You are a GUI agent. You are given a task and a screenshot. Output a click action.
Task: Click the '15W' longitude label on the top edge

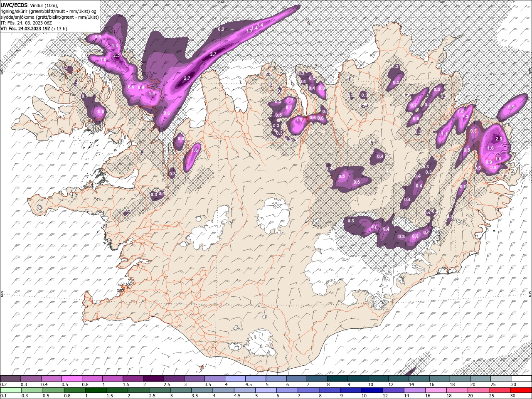pyautogui.click(x=439, y=2)
